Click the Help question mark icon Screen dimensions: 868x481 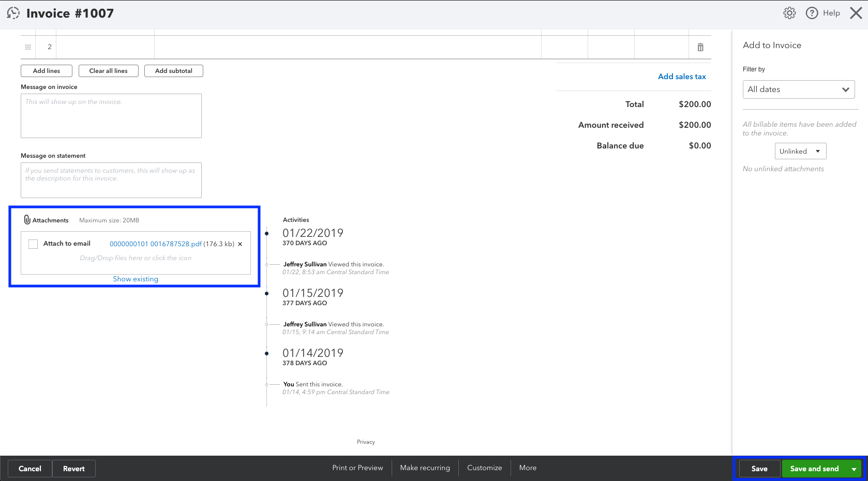pyautogui.click(x=812, y=13)
